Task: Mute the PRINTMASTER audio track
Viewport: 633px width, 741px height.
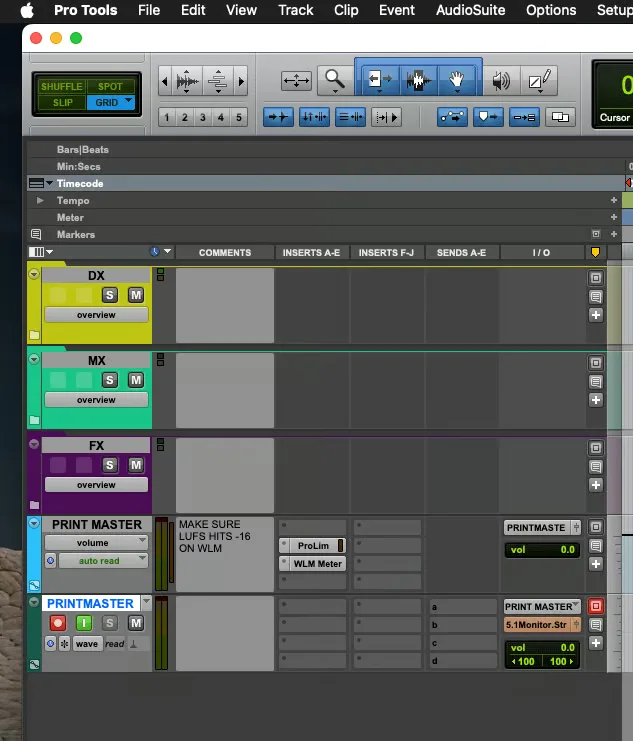Action: (136, 623)
